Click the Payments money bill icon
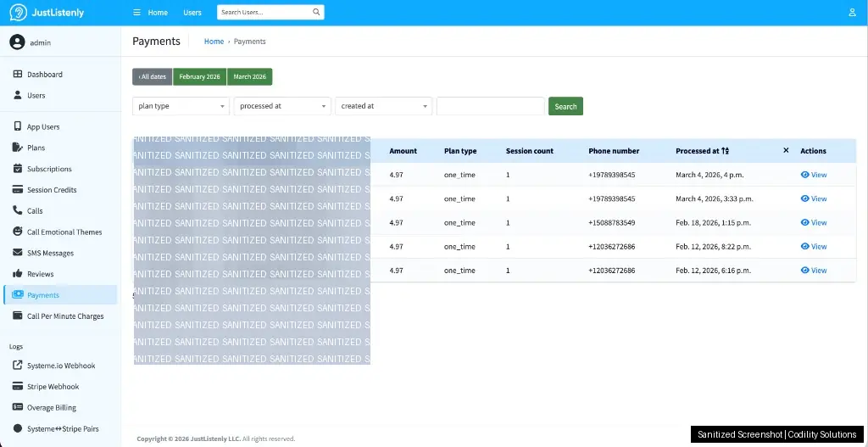The image size is (868, 447). [x=18, y=294]
